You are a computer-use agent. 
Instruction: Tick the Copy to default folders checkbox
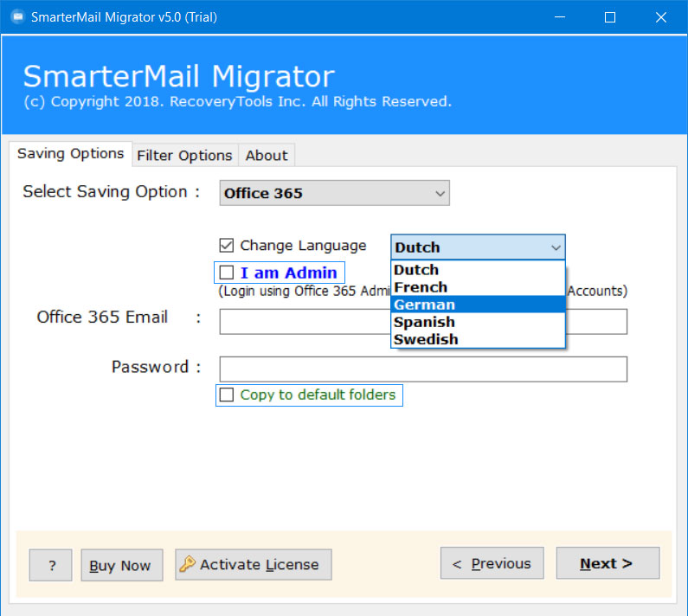coord(227,395)
